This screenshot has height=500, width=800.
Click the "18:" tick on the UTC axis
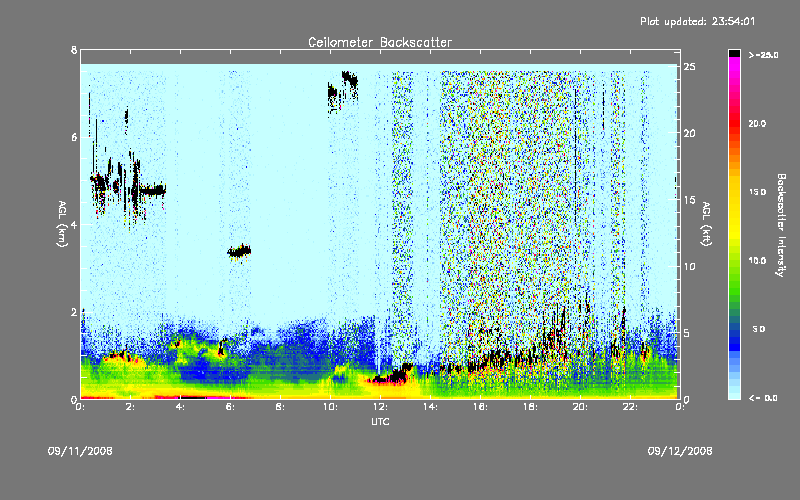530,407
